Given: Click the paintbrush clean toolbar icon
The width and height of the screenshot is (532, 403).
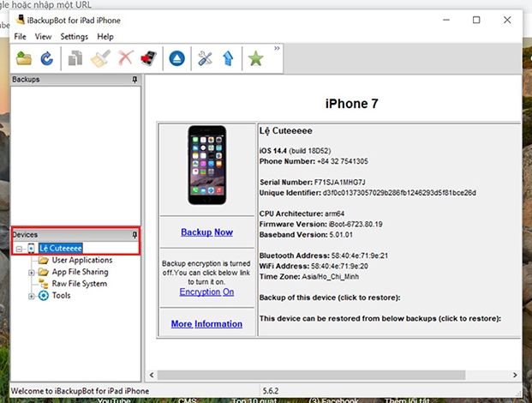Looking at the screenshot, I should (x=100, y=59).
